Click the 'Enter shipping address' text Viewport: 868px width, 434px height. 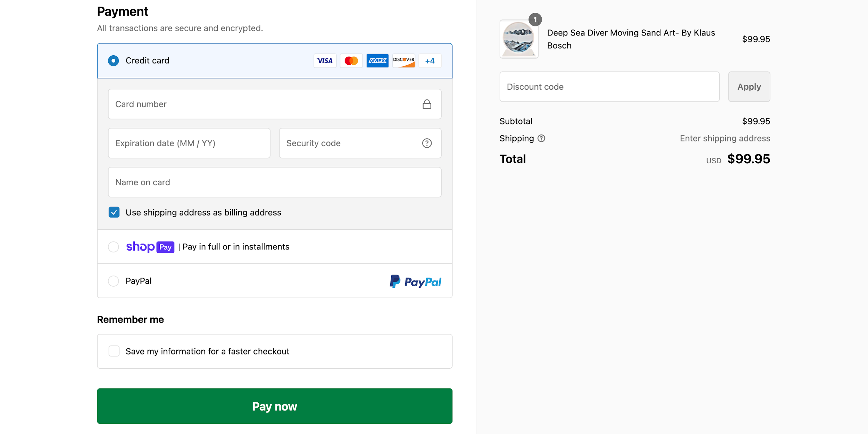[725, 138]
